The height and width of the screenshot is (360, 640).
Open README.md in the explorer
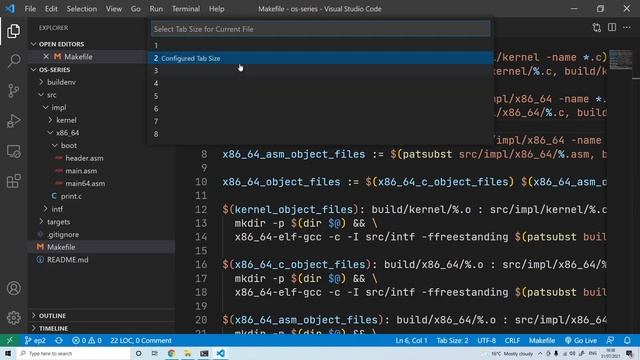pyautogui.click(x=67, y=260)
